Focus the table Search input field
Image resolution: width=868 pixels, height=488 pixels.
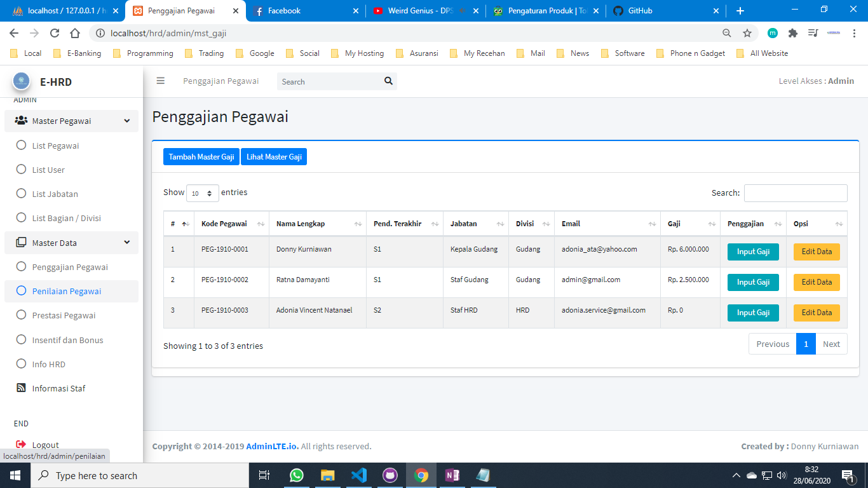tap(795, 193)
